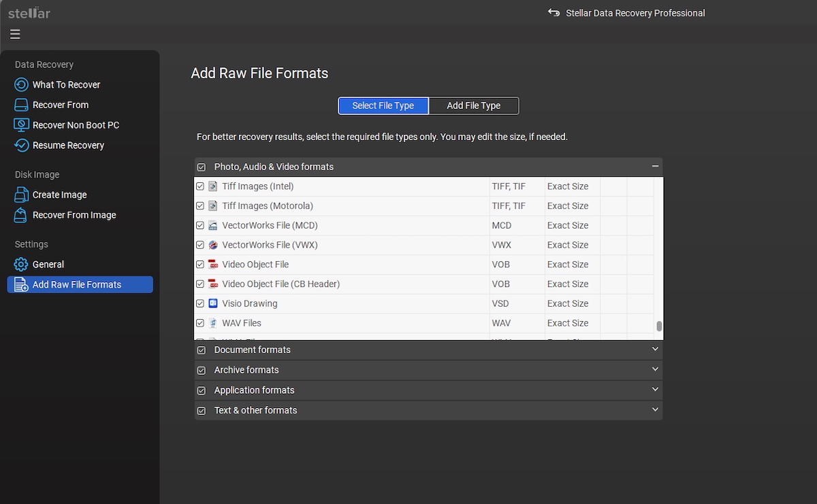The height and width of the screenshot is (504, 817).
Task: Click the Recover From Image icon
Action: coord(21,215)
